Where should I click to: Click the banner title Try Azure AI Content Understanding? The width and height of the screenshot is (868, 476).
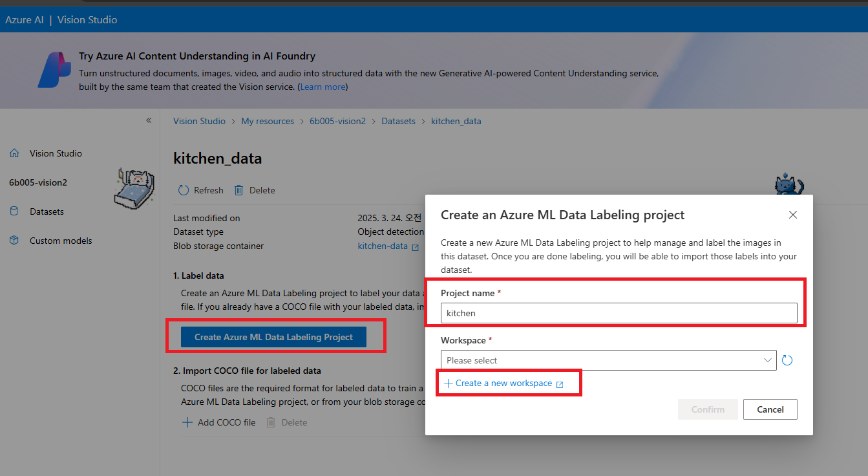click(197, 56)
